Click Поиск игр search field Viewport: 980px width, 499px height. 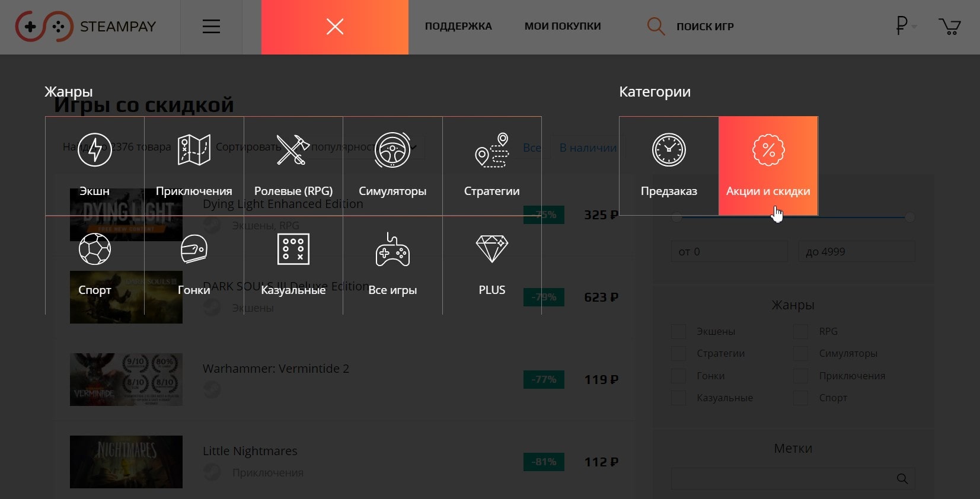705,27
